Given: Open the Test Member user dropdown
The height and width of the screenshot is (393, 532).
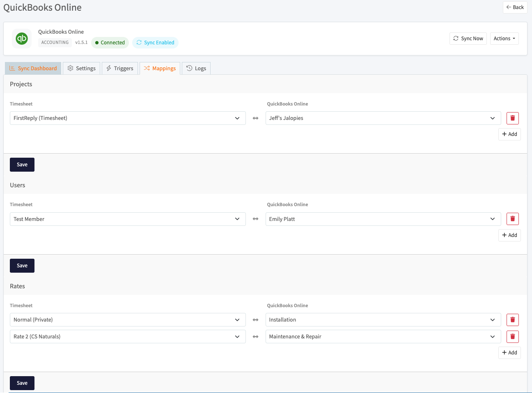Looking at the screenshot, I should (128, 219).
